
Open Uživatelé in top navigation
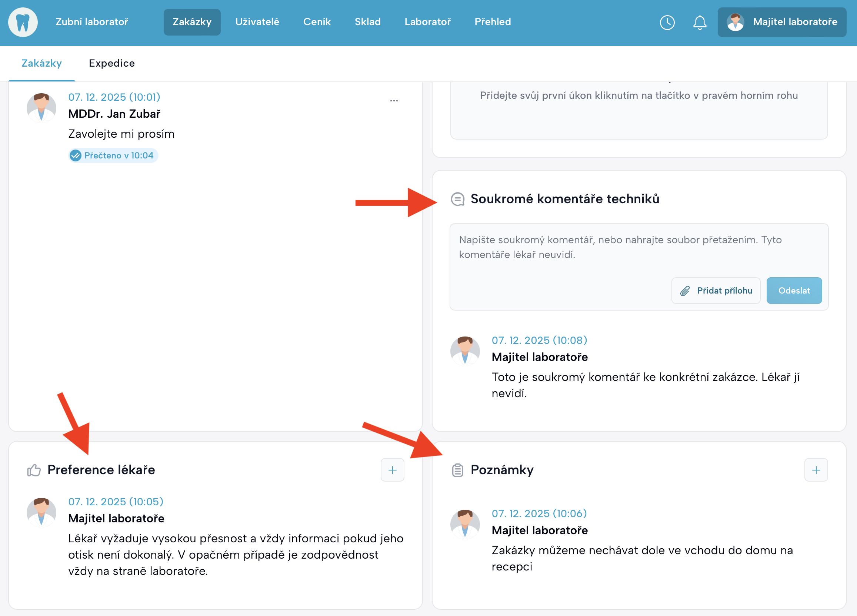(x=257, y=22)
